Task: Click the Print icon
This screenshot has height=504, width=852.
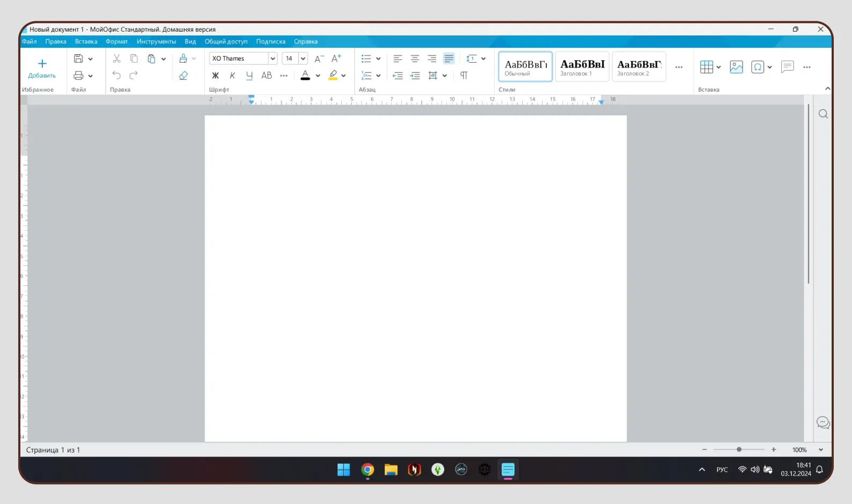Action: point(78,76)
